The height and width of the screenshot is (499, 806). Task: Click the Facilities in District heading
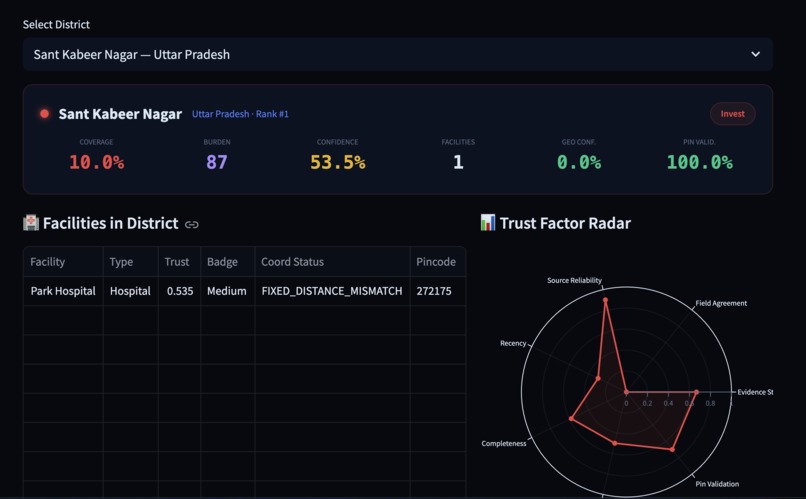pyautogui.click(x=111, y=223)
